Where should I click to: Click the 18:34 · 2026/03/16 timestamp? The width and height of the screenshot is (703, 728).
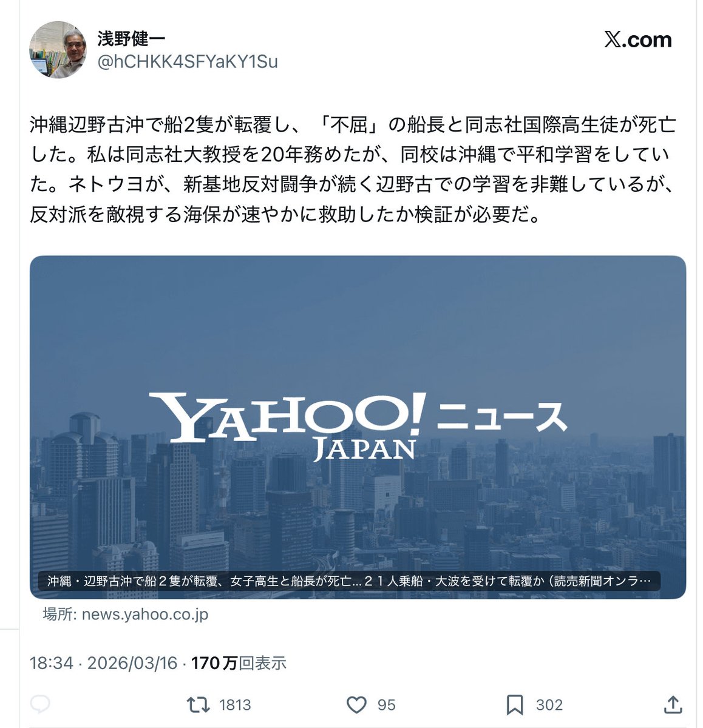point(103,663)
